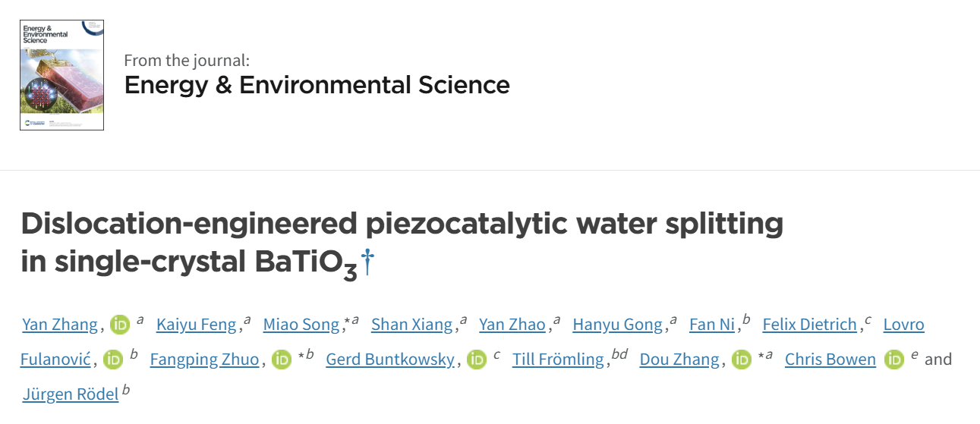Select author Felix Dietrich
Screen dimensions: 980x424
click(x=809, y=325)
